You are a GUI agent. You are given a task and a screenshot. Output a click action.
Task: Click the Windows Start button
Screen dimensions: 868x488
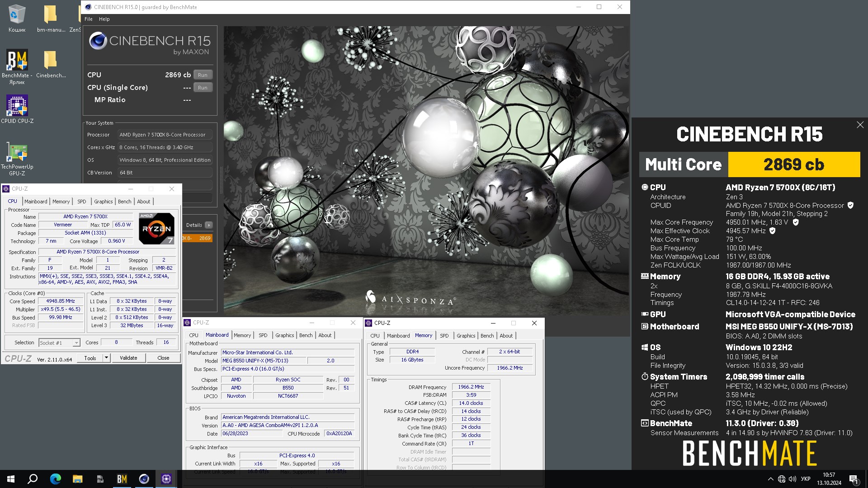11,479
